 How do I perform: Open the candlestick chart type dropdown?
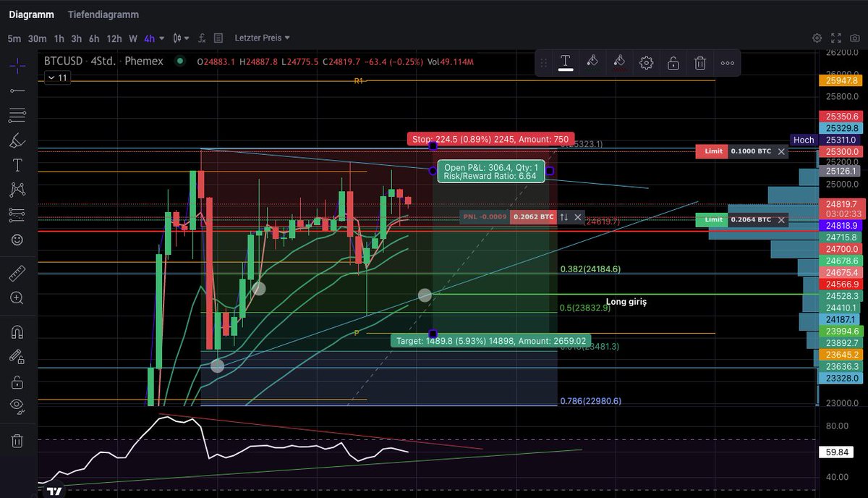click(x=181, y=38)
